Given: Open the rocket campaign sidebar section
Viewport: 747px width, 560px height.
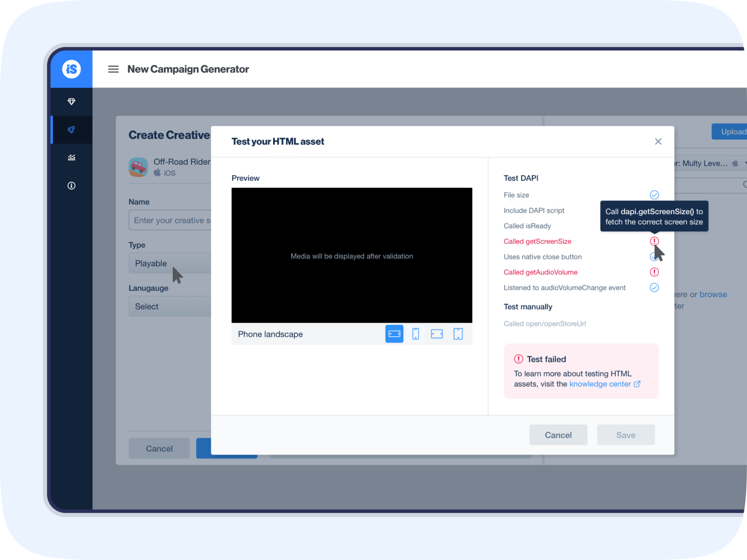Looking at the screenshot, I should coord(71,130).
